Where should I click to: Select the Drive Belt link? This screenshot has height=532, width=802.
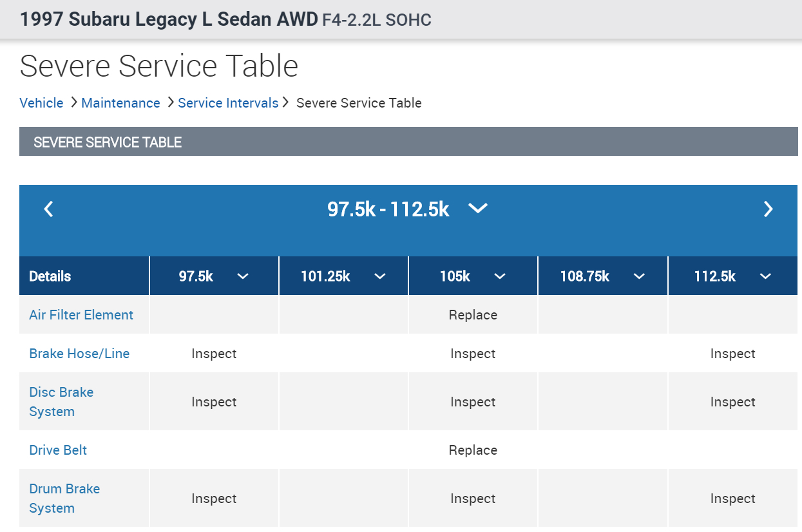pyautogui.click(x=58, y=450)
